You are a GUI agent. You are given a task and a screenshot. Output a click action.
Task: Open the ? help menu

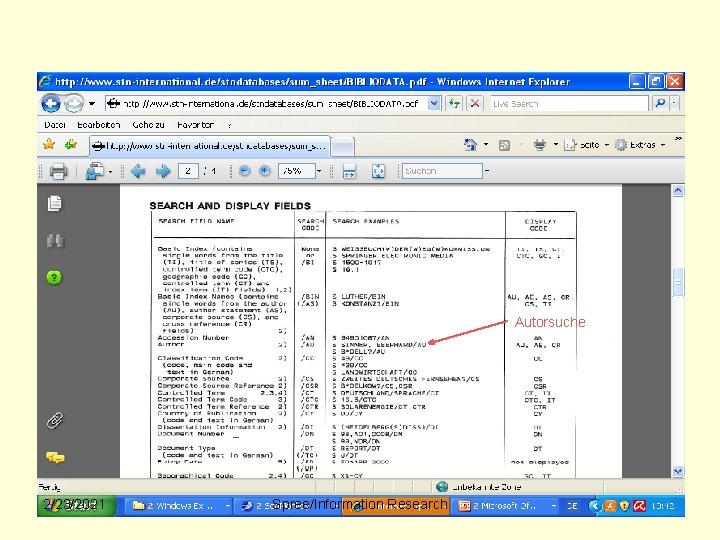point(230,125)
